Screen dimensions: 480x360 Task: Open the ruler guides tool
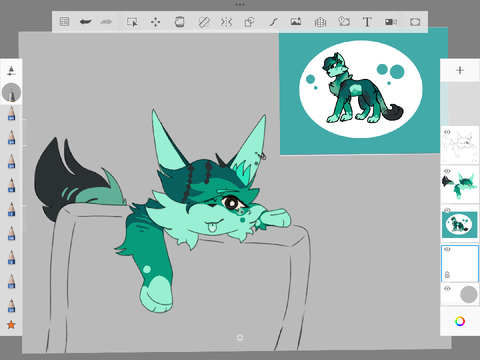(x=204, y=22)
